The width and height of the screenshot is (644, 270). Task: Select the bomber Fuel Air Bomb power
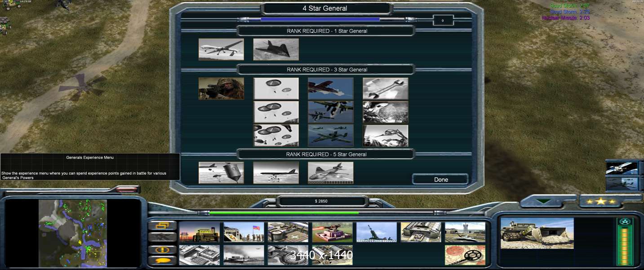coord(276,173)
